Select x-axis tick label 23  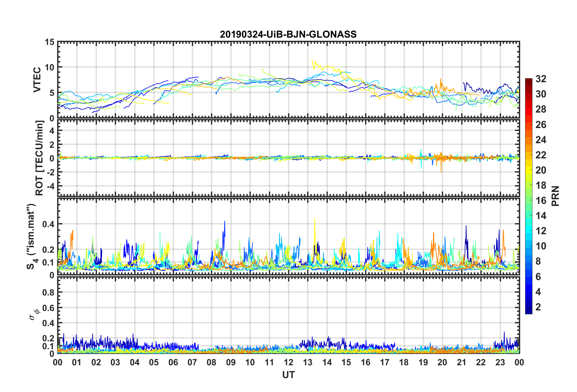tap(500, 362)
